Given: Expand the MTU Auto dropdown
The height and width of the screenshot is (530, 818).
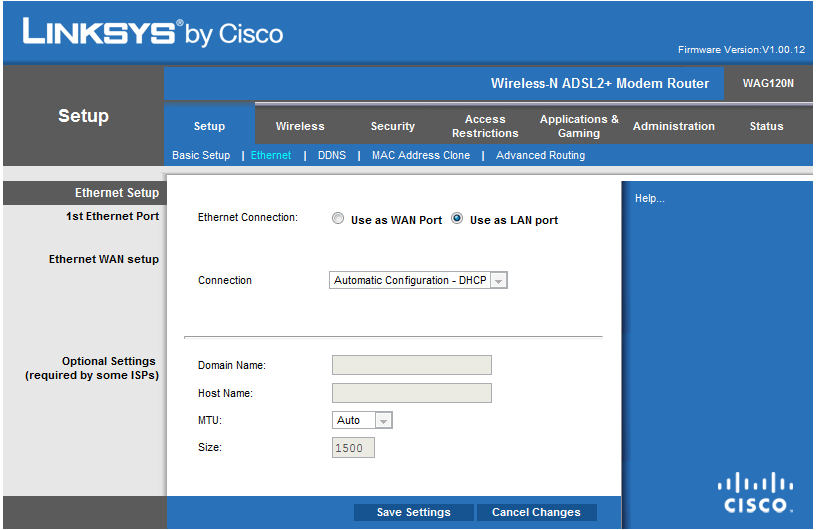Looking at the screenshot, I should coord(362,421).
